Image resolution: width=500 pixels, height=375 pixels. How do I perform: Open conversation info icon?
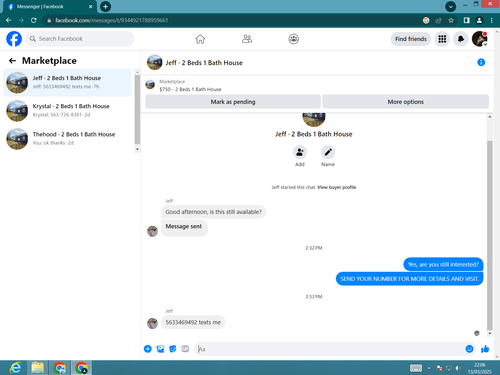(481, 62)
